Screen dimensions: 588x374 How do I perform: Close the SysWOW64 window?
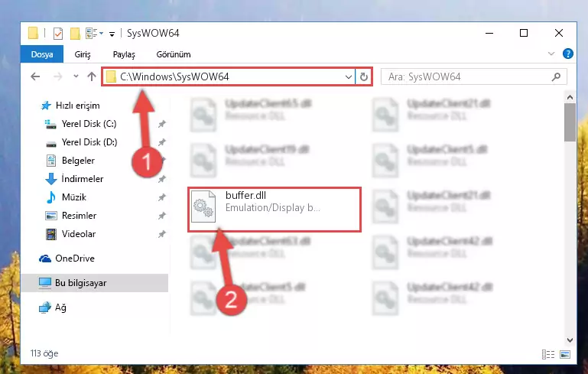coord(559,34)
